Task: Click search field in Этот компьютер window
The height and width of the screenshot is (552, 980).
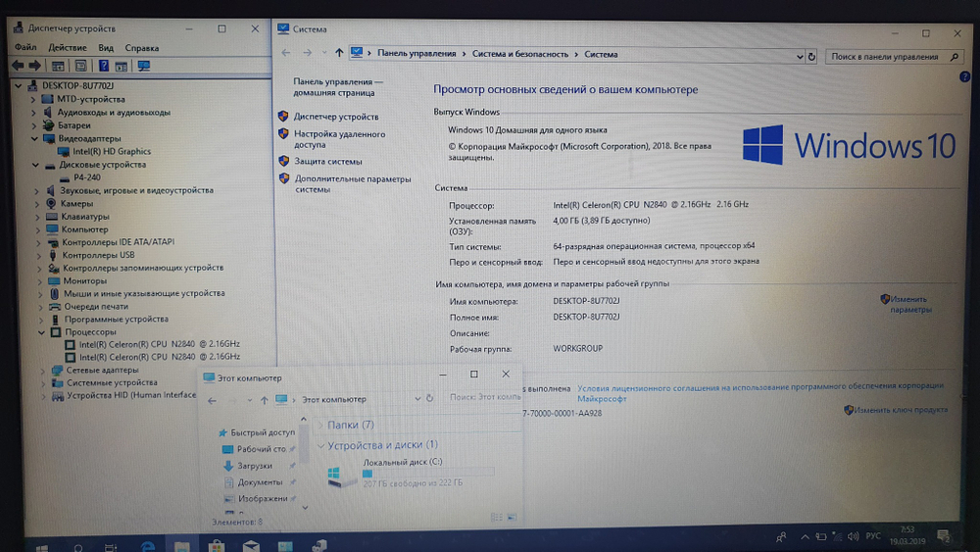Action: pyautogui.click(x=484, y=397)
